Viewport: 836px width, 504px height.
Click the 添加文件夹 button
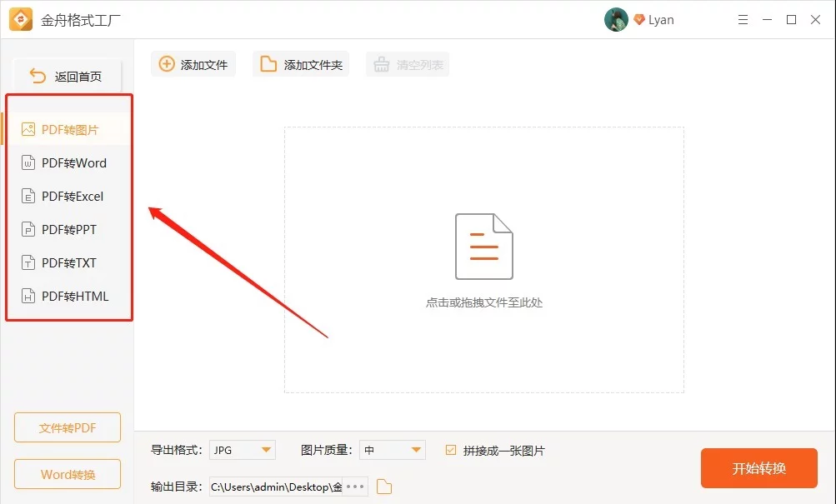[x=301, y=64]
